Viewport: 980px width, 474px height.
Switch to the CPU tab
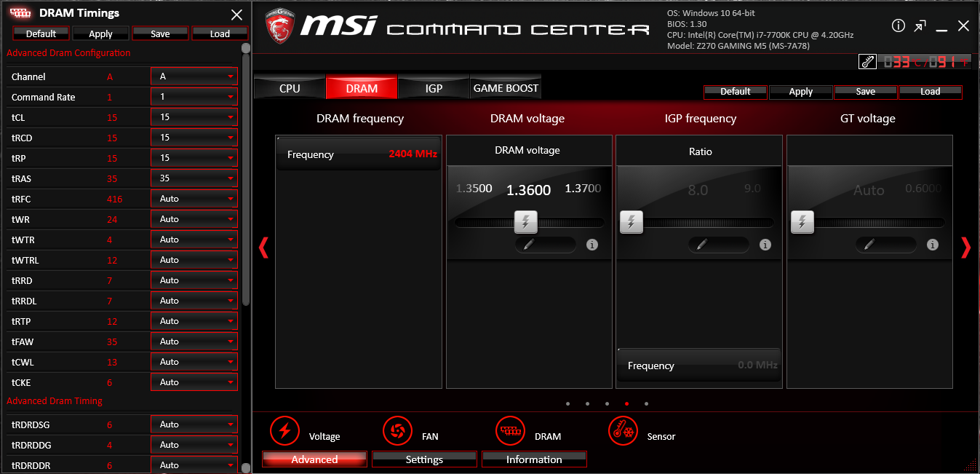point(290,88)
